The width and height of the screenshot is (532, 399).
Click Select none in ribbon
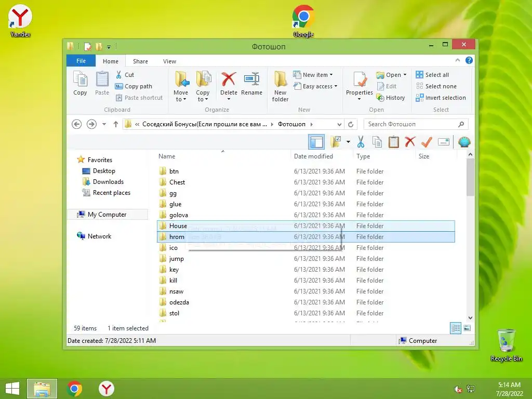(x=436, y=86)
